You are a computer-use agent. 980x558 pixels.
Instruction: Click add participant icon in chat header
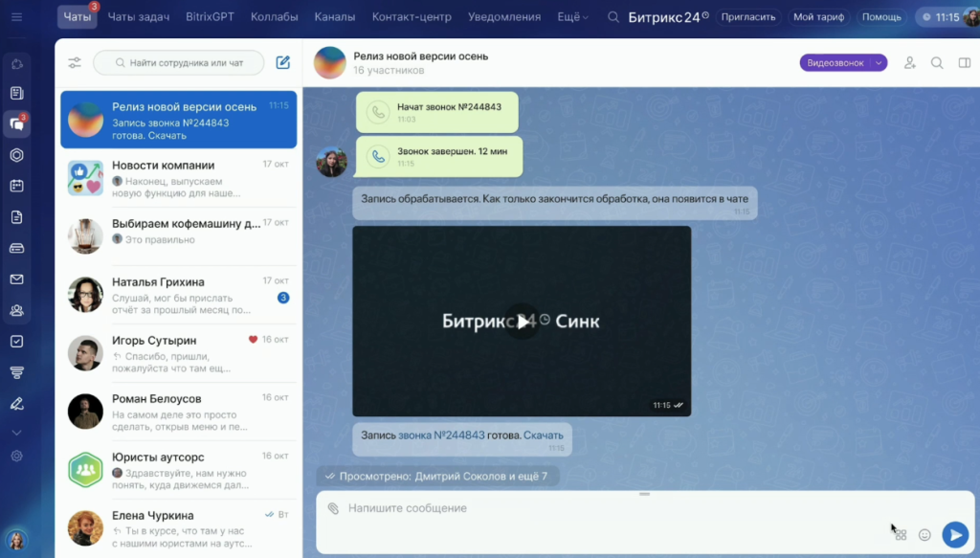tap(910, 63)
